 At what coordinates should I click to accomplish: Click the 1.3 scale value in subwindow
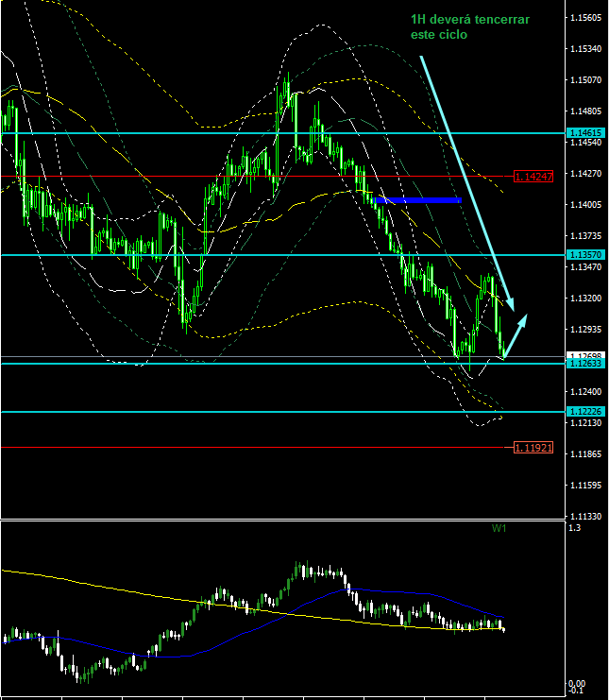[574, 528]
